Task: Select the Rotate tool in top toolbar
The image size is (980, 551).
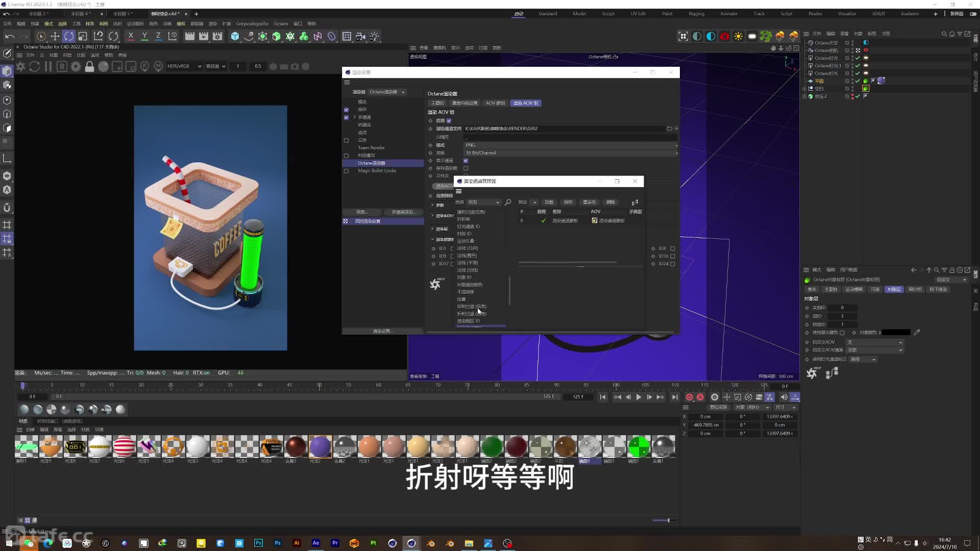Action: coord(69,36)
